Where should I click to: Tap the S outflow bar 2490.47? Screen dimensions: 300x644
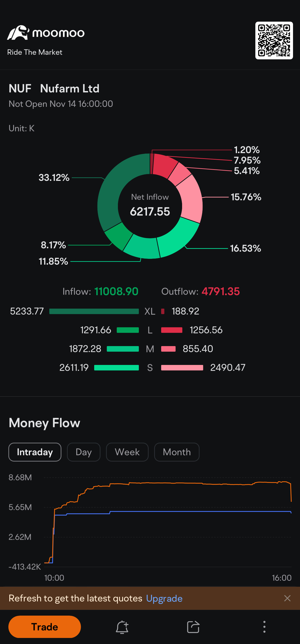182,368
